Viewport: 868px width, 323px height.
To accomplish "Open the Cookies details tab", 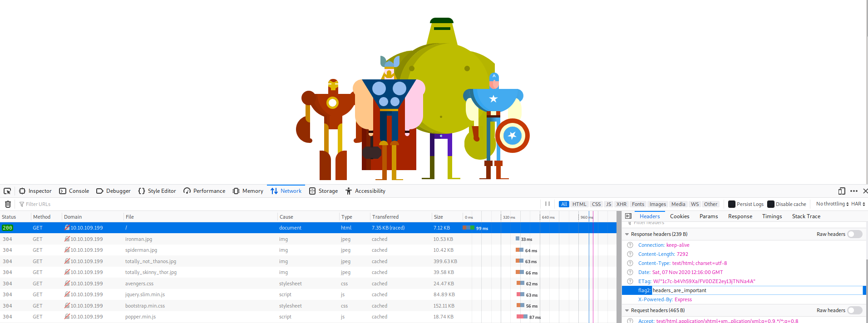I will 680,216.
